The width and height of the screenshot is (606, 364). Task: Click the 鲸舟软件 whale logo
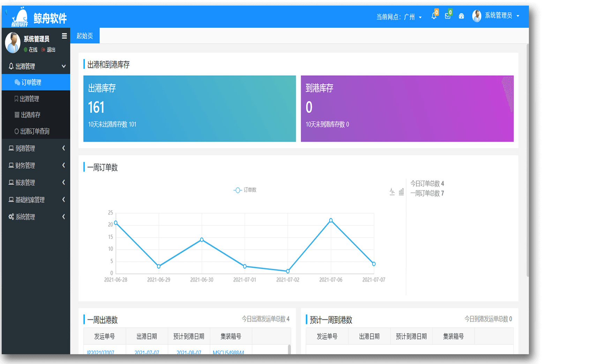(x=20, y=17)
